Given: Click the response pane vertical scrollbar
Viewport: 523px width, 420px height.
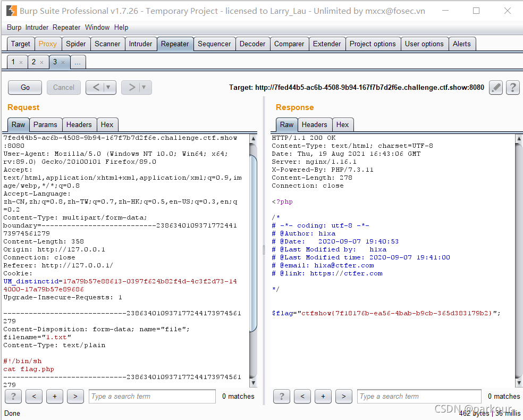Looking at the screenshot, I should [x=519, y=261].
